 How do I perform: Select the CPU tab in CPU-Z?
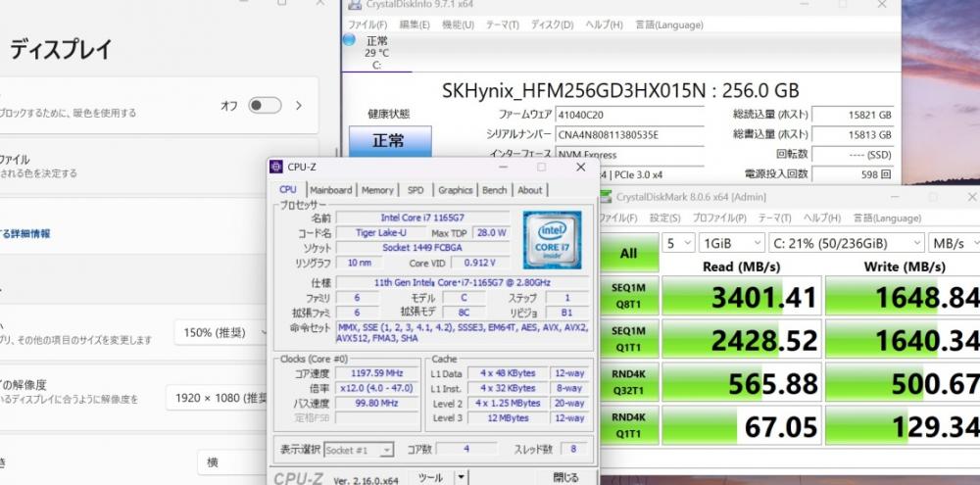288,189
